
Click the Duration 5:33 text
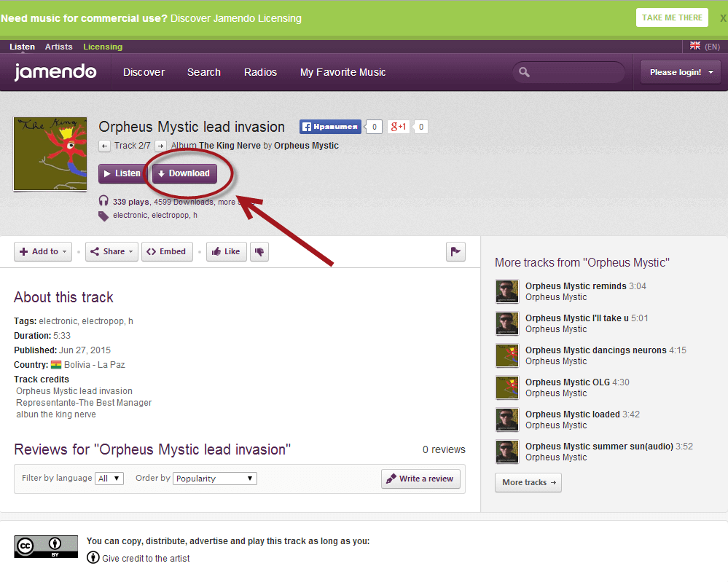[42, 336]
